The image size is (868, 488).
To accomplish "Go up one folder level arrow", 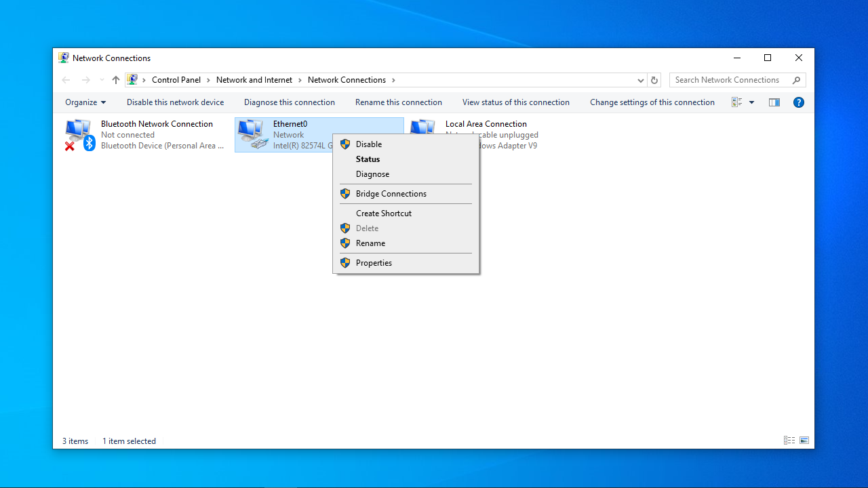I will pos(116,80).
